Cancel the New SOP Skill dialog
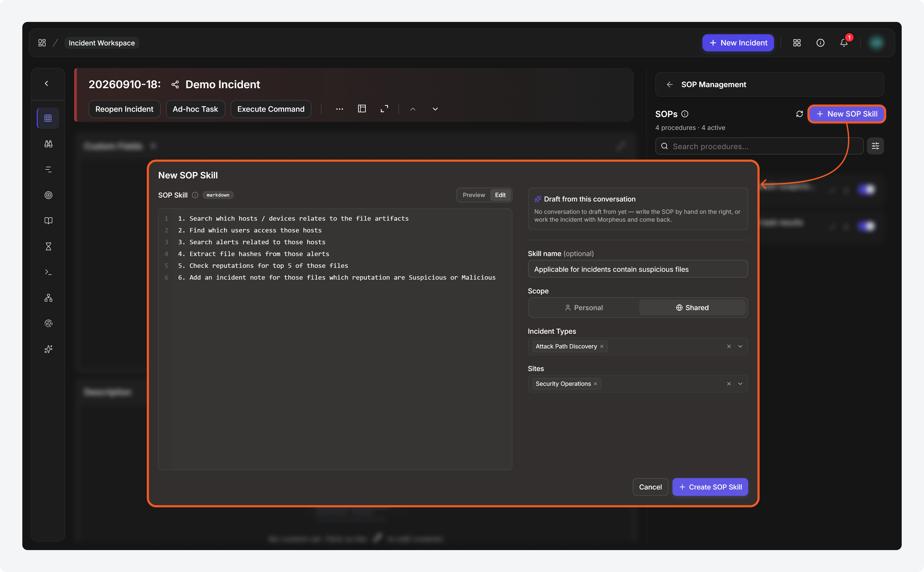Image resolution: width=924 pixels, height=572 pixels. pos(650,487)
